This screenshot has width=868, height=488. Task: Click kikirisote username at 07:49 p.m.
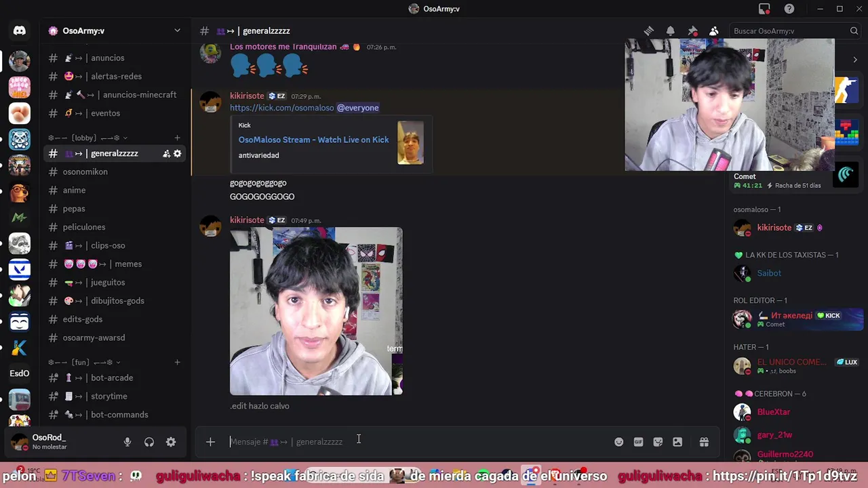pyautogui.click(x=247, y=220)
